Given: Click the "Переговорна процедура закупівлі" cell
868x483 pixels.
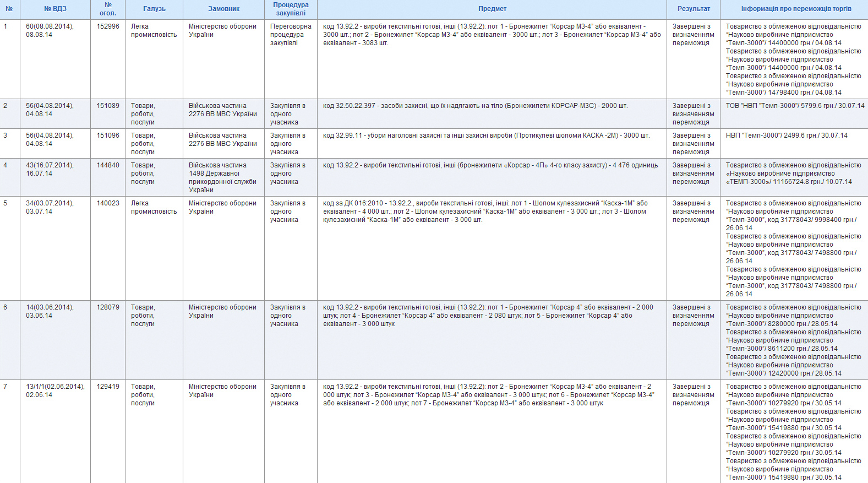Looking at the screenshot, I should click(x=291, y=35).
